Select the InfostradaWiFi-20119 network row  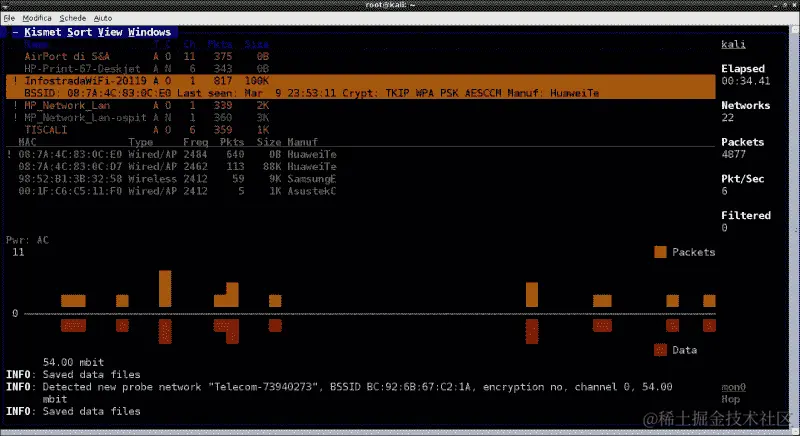coord(361,81)
